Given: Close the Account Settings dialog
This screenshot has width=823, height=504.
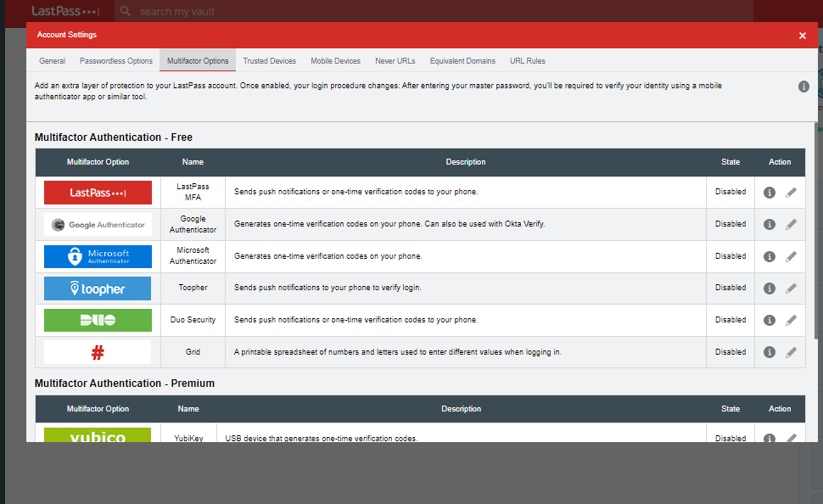Looking at the screenshot, I should 803,36.
